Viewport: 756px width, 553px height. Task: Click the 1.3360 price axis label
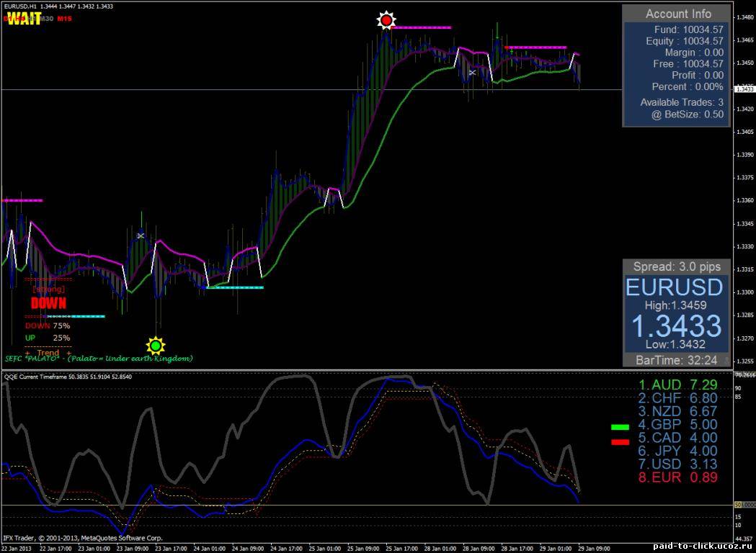click(746, 200)
